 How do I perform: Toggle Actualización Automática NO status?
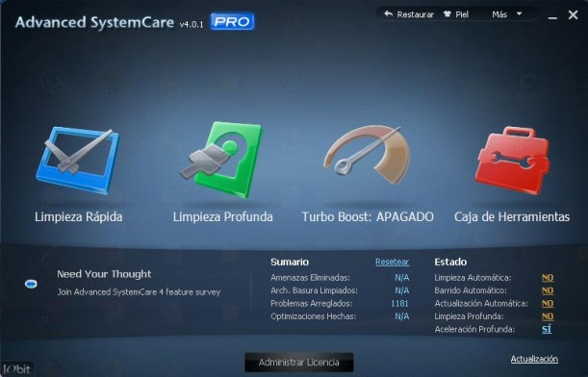(x=548, y=304)
